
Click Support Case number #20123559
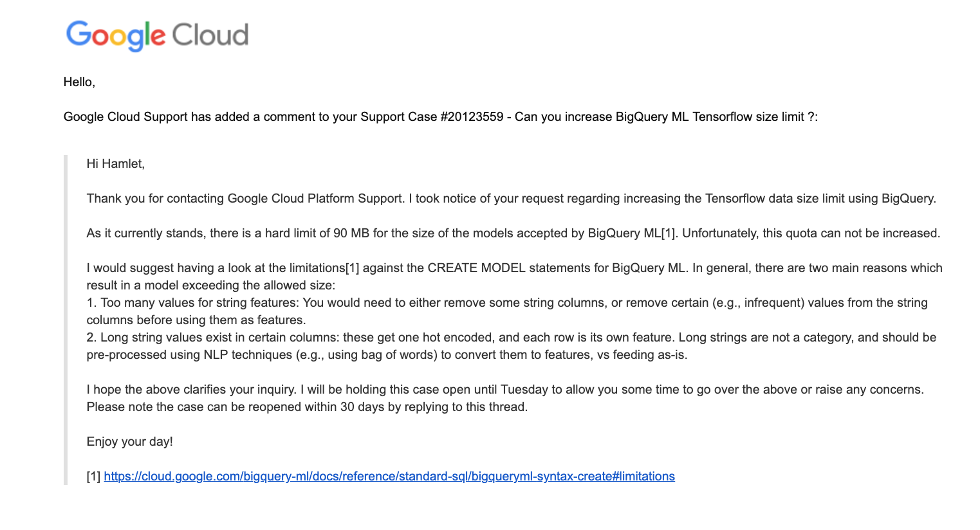472,117
